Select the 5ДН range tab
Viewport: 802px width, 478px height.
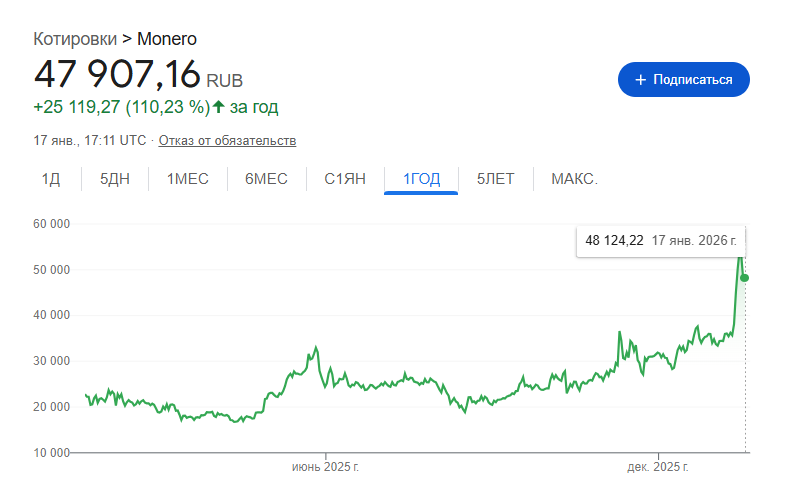click(115, 179)
